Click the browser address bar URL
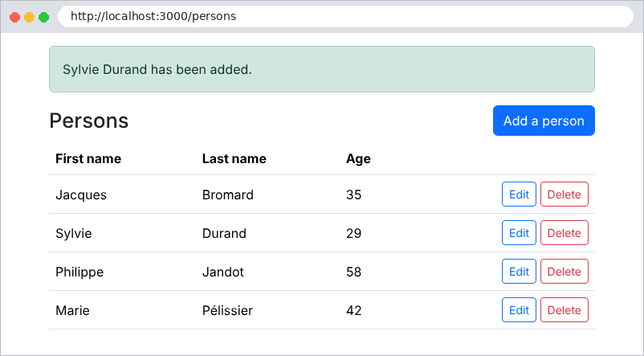 [153, 16]
